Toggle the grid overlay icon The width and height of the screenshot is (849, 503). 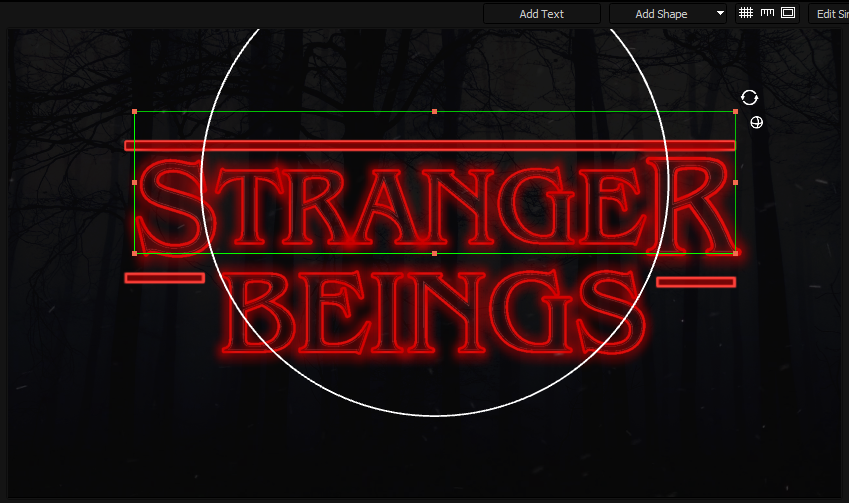(x=746, y=13)
